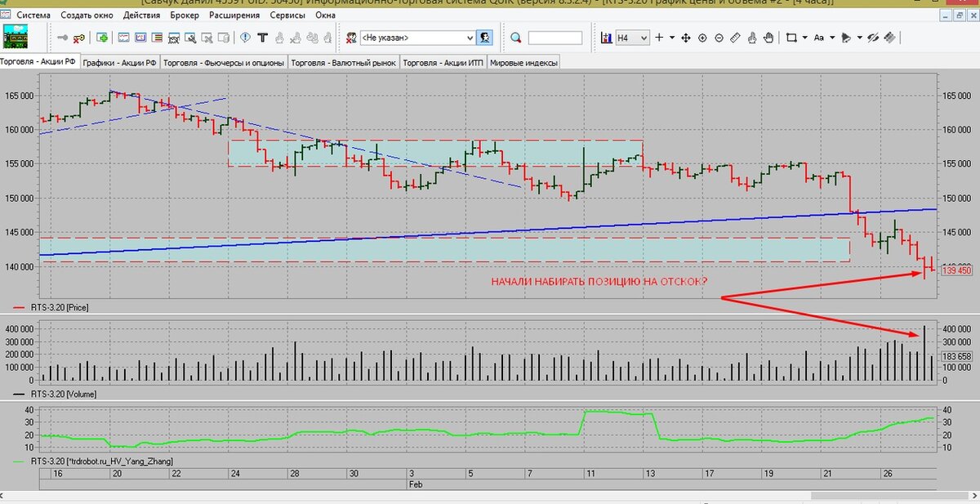This screenshot has height=504, width=980.
Task: Click the RTS-3.20 [Price] legend label
Action: [61, 308]
